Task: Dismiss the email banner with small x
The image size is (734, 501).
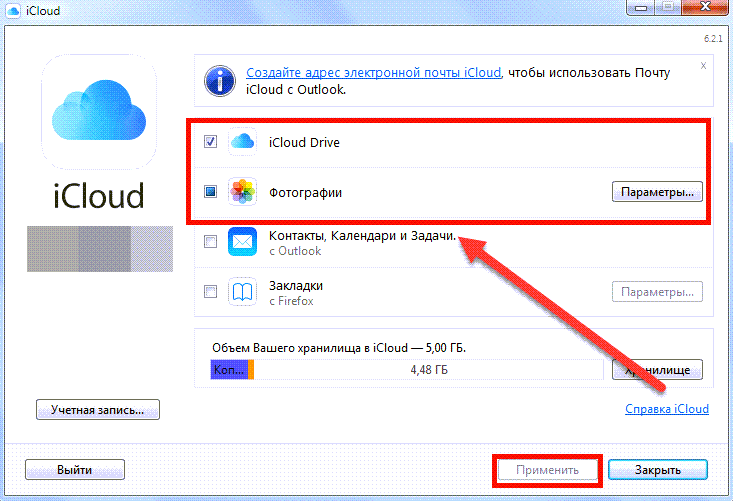Action: coord(703,66)
